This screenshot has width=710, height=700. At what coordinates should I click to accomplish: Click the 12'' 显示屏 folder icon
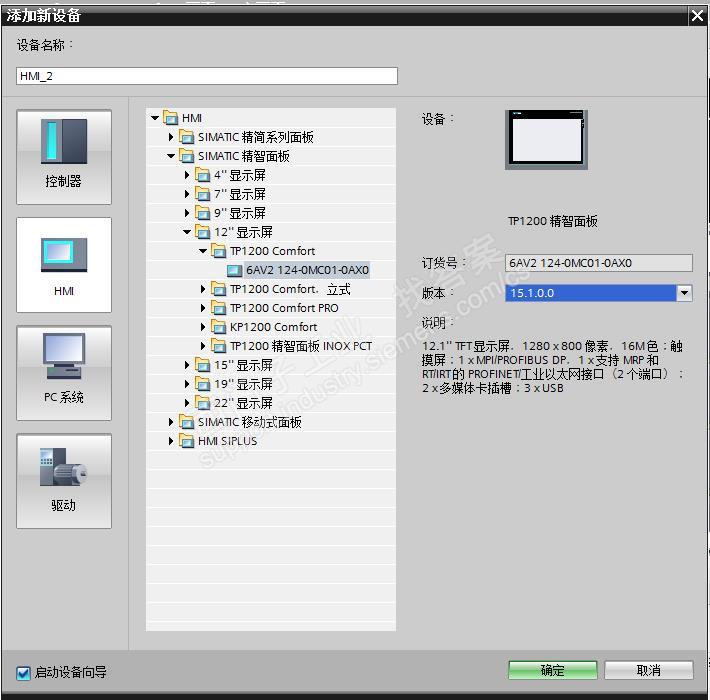pos(203,232)
